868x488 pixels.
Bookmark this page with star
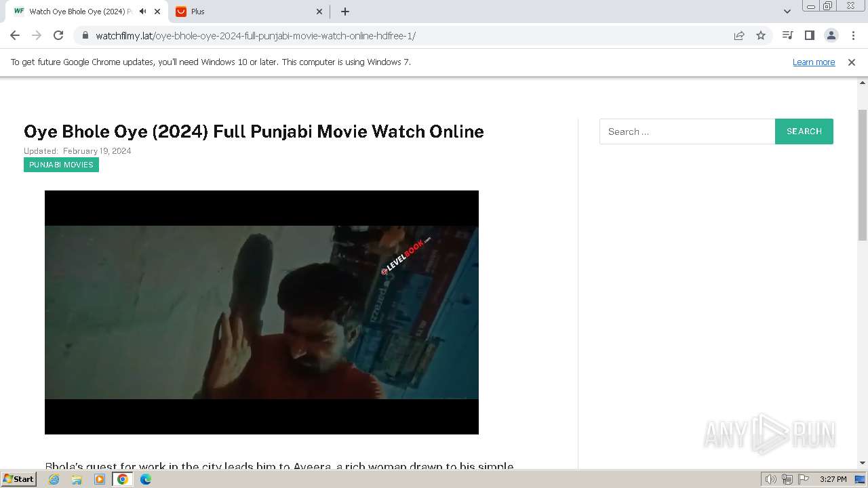(x=761, y=36)
